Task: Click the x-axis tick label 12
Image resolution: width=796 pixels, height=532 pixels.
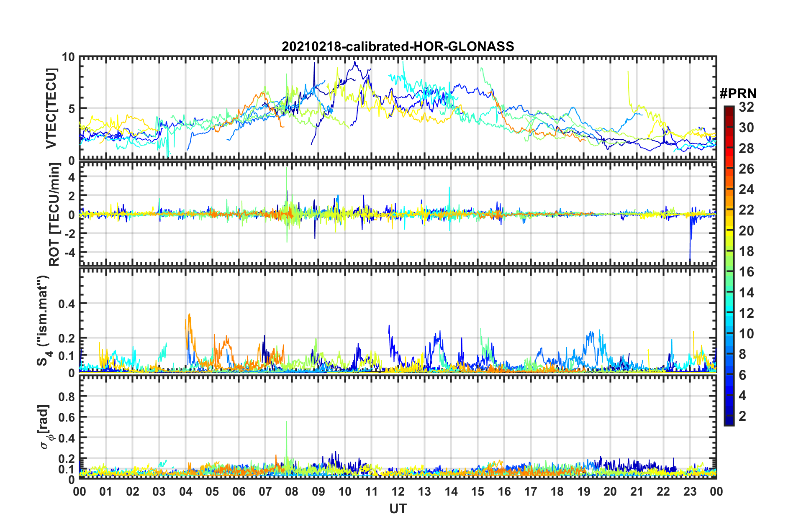Action: pyautogui.click(x=398, y=491)
